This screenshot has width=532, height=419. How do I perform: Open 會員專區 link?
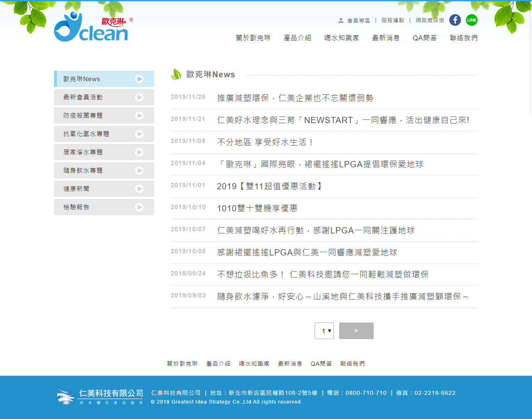[359, 20]
